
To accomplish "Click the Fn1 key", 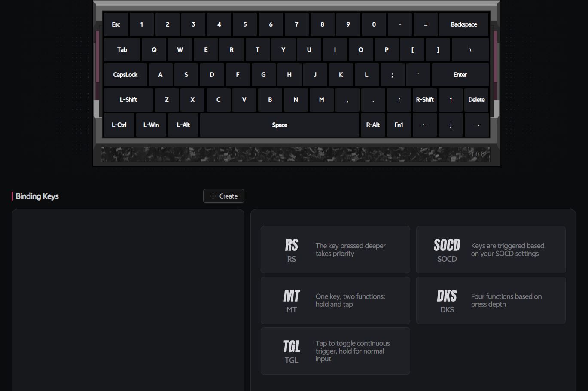I will [x=399, y=125].
